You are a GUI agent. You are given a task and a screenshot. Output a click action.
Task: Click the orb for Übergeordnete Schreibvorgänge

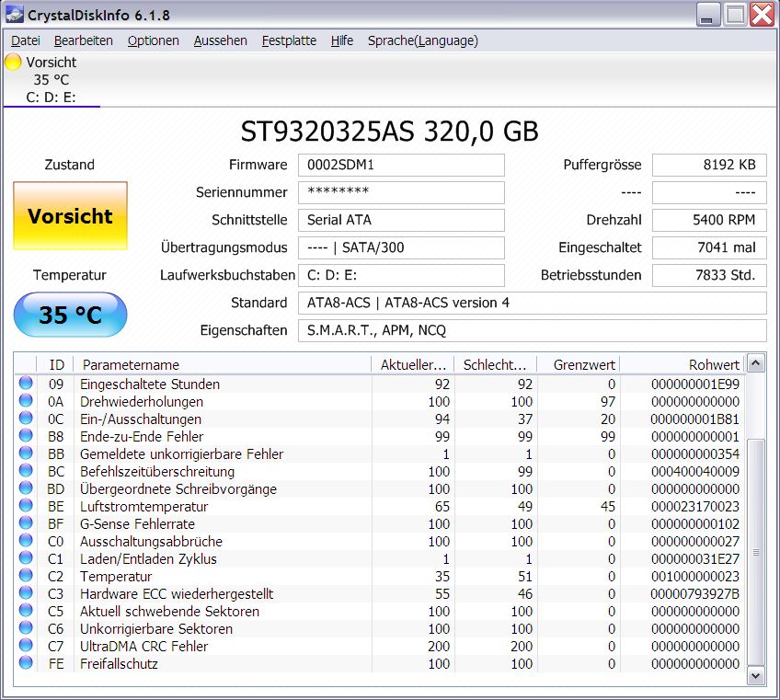click(x=26, y=488)
